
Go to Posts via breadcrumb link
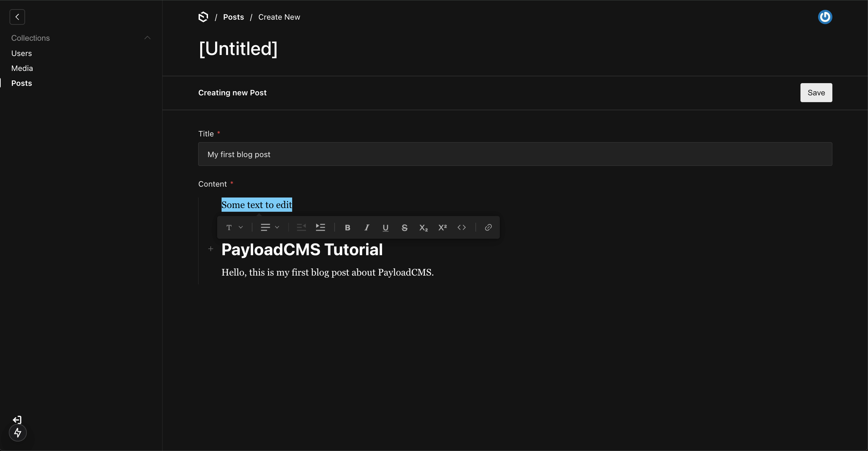tap(233, 17)
